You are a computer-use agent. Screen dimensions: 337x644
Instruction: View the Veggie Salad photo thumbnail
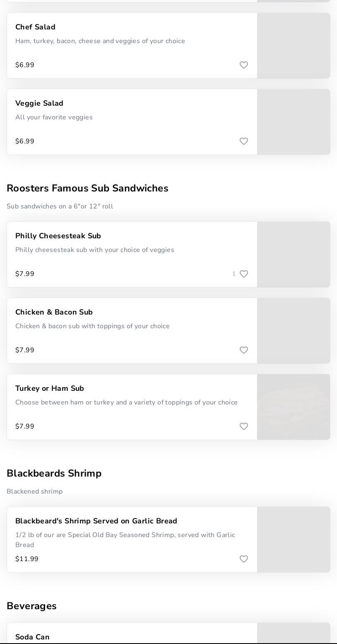(294, 122)
